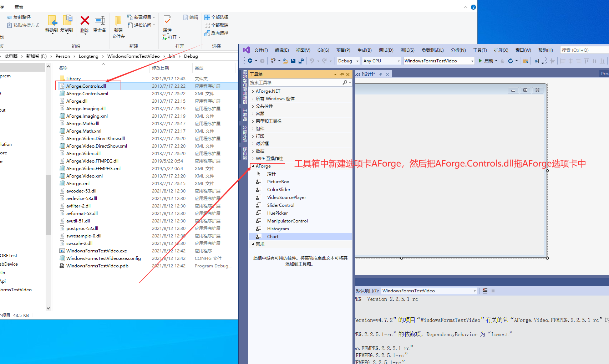This screenshot has height=364, width=609.
Task: Select the 指针 pointer tool in toolbox
Action: tap(300, 174)
